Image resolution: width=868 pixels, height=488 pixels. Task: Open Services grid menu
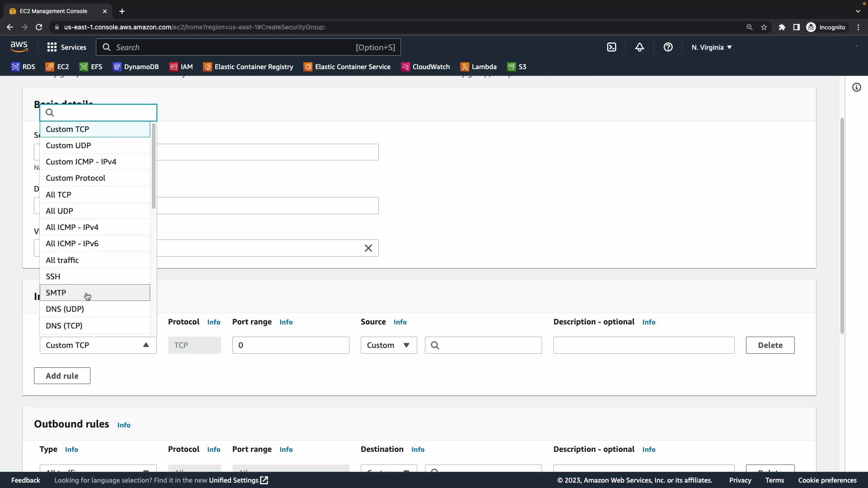(66, 47)
